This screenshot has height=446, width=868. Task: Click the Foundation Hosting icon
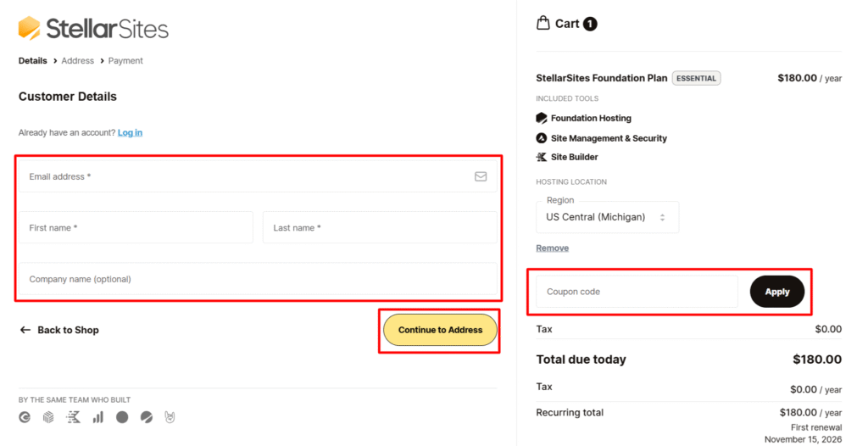[542, 119]
